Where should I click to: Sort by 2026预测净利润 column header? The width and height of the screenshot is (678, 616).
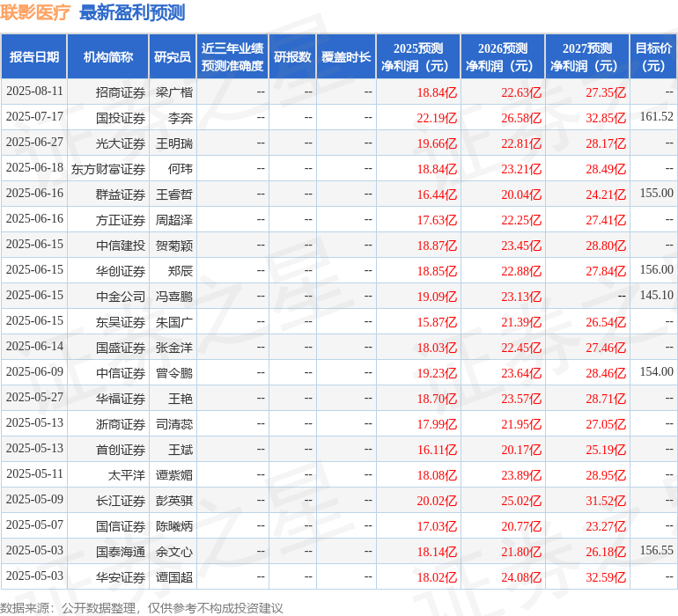[x=502, y=57]
